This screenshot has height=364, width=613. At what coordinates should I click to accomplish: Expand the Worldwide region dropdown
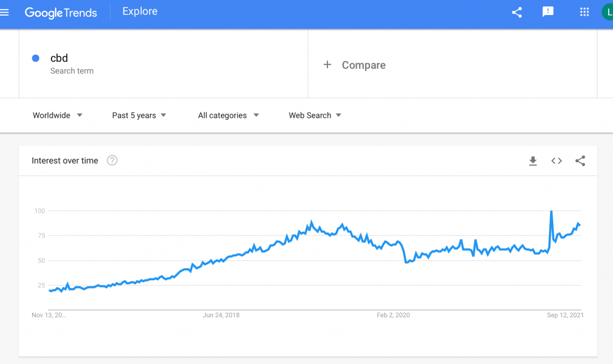[57, 116]
